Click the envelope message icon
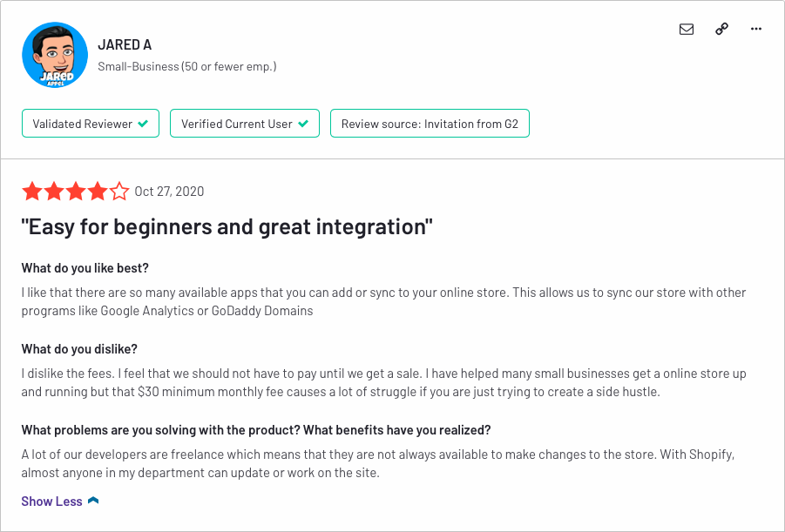The image size is (785, 532). click(687, 29)
